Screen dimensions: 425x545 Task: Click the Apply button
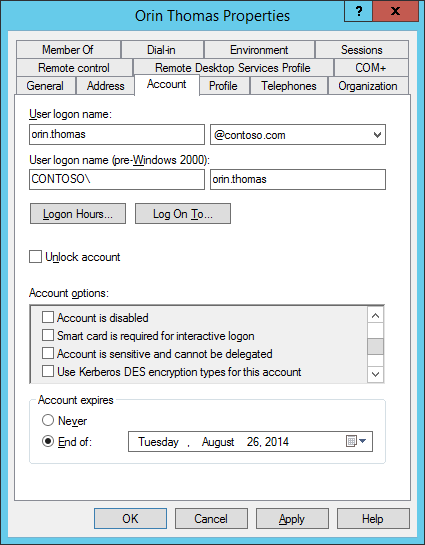pos(292,519)
